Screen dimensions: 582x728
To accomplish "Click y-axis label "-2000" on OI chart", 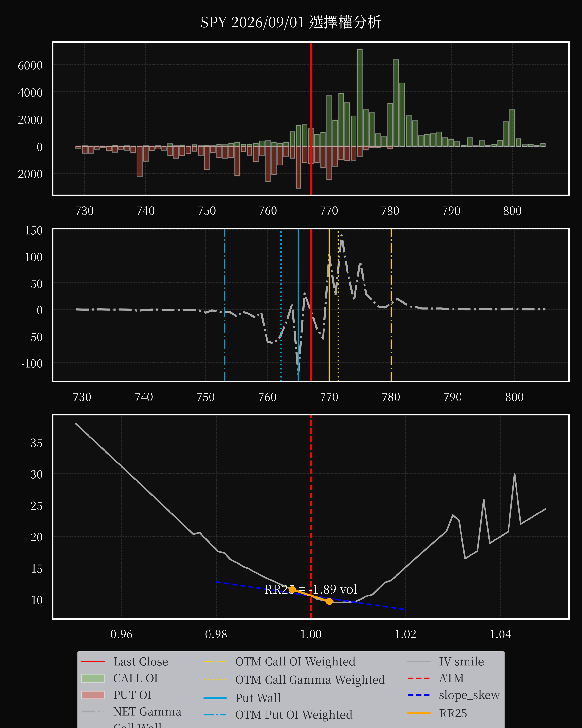I will pyautogui.click(x=28, y=174).
